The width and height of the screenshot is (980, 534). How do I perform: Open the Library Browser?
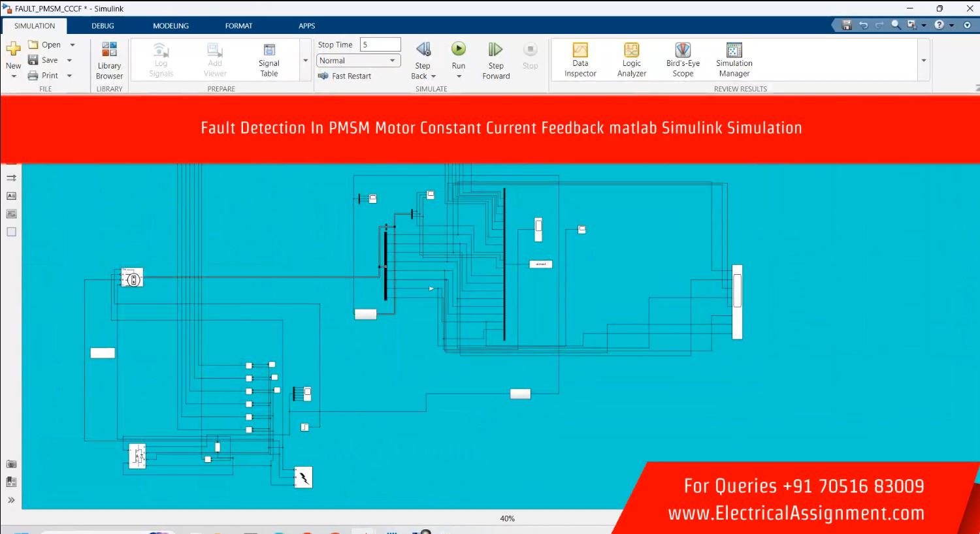109,59
